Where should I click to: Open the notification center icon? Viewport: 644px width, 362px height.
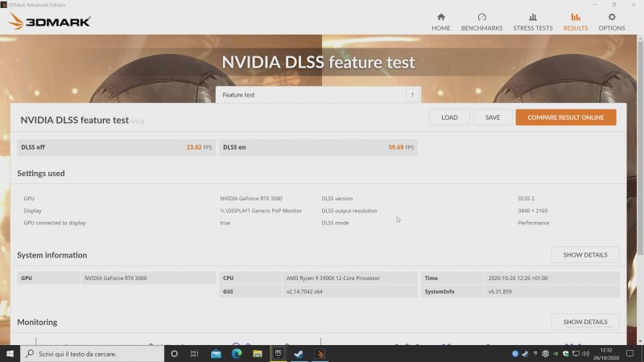tap(630, 353)
